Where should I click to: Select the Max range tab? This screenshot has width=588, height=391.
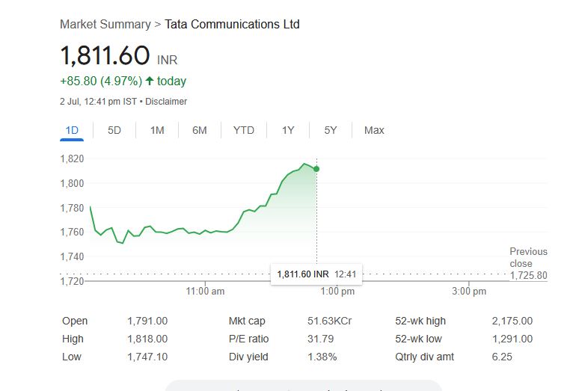(x=374, y=130)
